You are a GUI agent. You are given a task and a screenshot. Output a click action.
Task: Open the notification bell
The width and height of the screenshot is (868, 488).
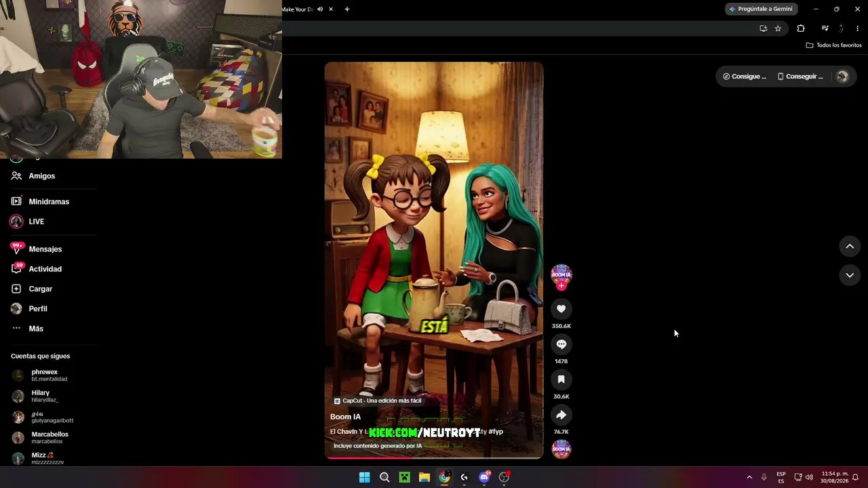click(x=856, y=477)
